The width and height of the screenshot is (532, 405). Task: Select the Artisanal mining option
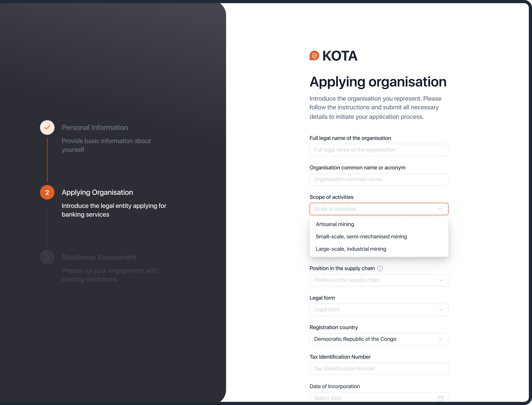[335, 224]
